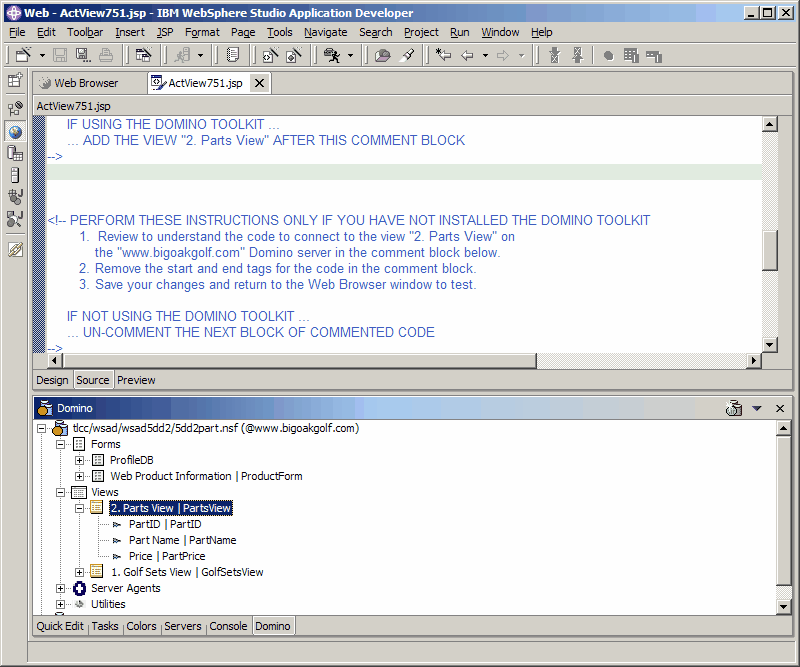Click the editor vertical scrollbar down arrow
The width and height of the screenshot is (800, 667).
(769, 344)
